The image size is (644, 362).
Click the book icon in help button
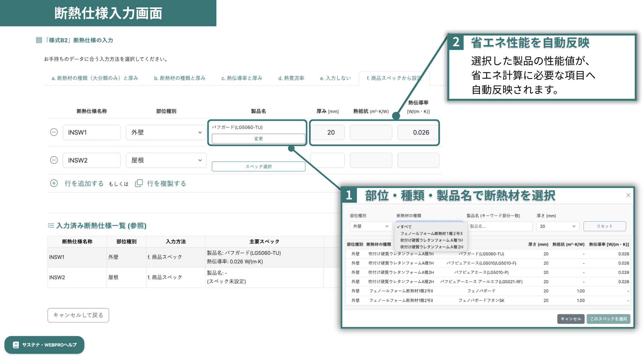point(16,345)
